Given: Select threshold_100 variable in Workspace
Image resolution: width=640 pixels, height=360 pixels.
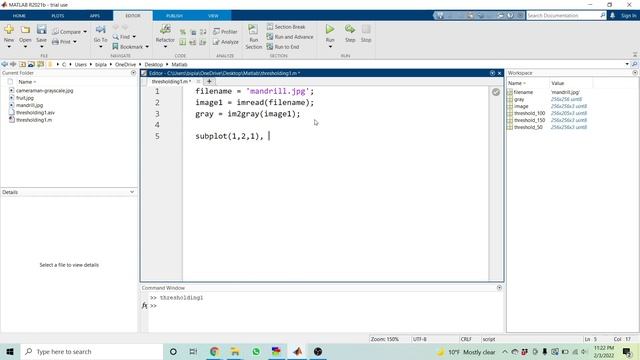Looking at the screenshot, I should [529, 113].
